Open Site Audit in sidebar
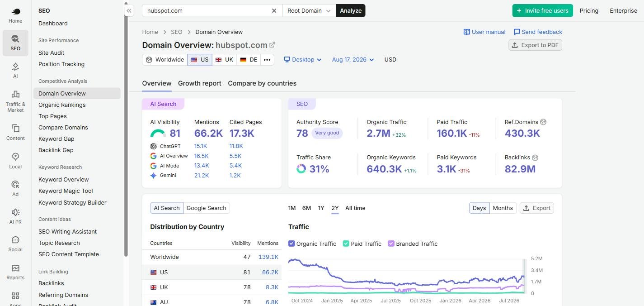The height and width of the screenshot is (306, 644). (x=52, y=53)
